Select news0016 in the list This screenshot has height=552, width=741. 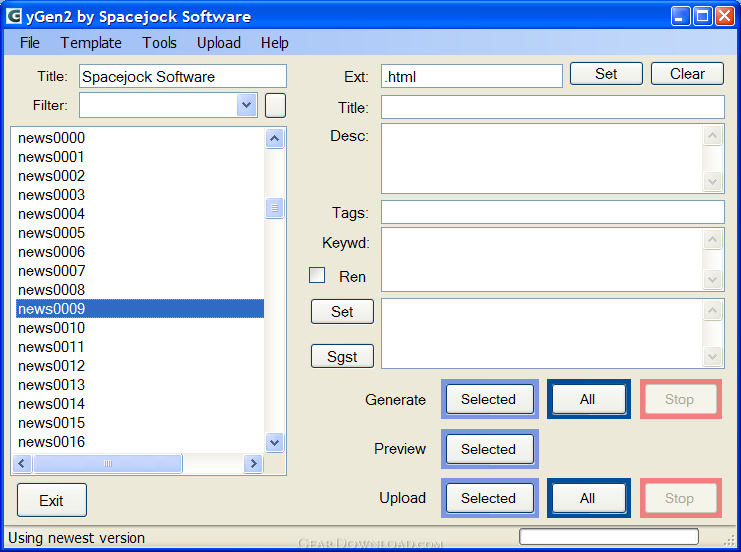pos(140,442)
